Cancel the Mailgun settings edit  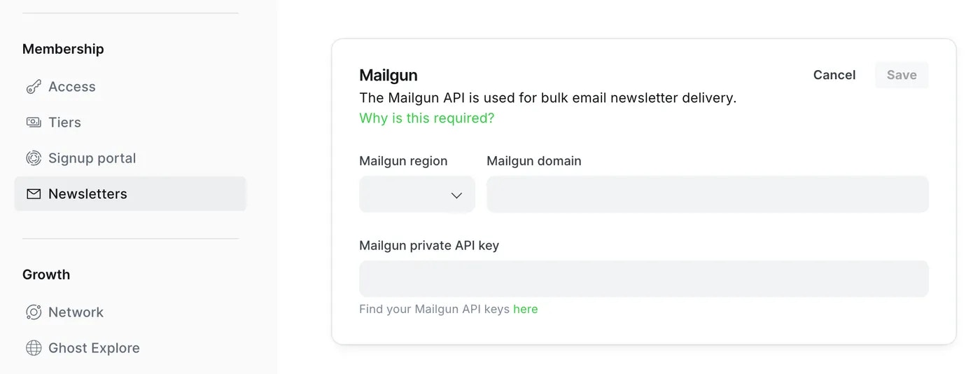[x=834, y=75]
